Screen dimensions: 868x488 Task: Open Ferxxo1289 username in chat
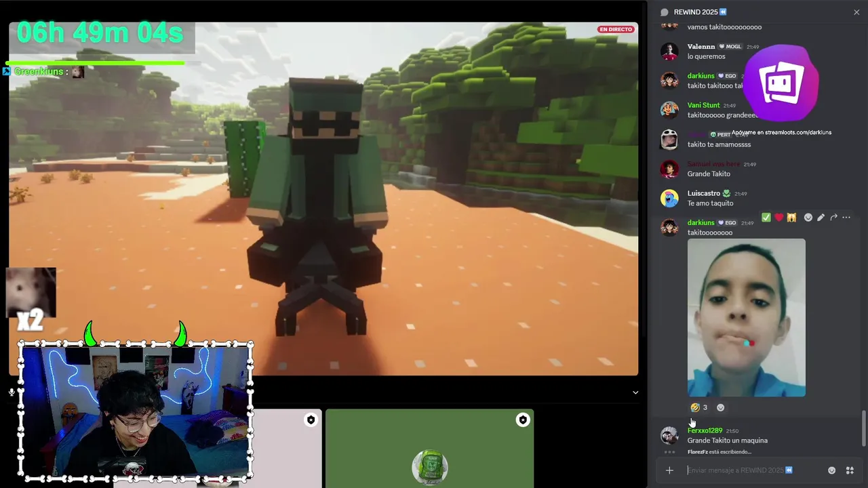pyautogui.click(x=705, y=430)
